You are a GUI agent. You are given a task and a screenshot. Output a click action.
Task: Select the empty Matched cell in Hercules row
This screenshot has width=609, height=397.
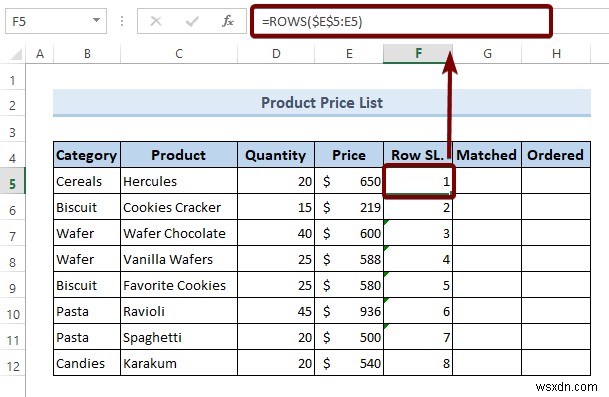(487, 181)
